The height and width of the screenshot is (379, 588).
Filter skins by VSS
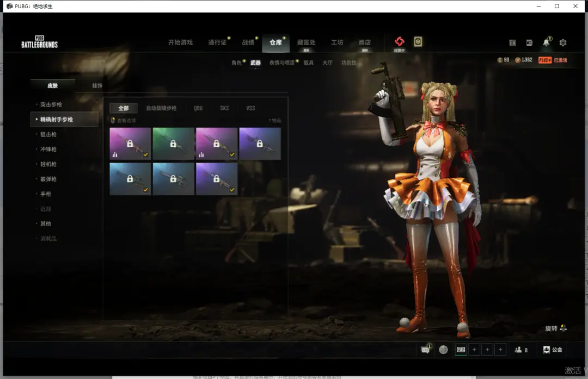pyautogui.click(x=250, y=108)
